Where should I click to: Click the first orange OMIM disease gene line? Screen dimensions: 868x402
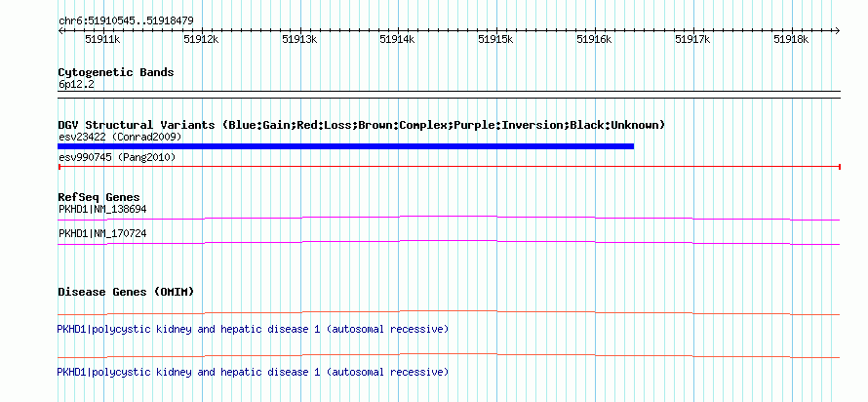click(449, 313)
